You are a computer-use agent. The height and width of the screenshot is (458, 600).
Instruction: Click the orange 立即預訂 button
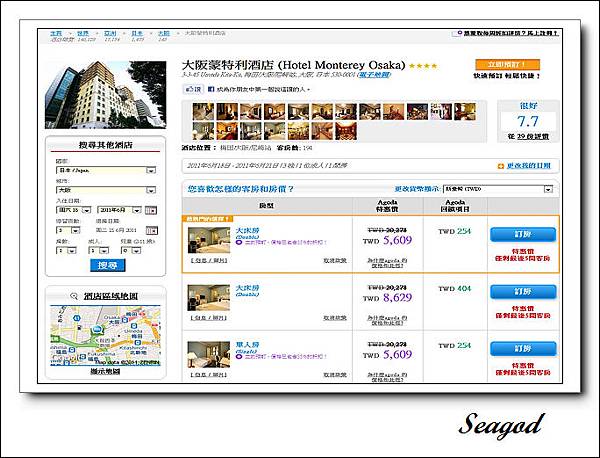click(x=507, y=64)
